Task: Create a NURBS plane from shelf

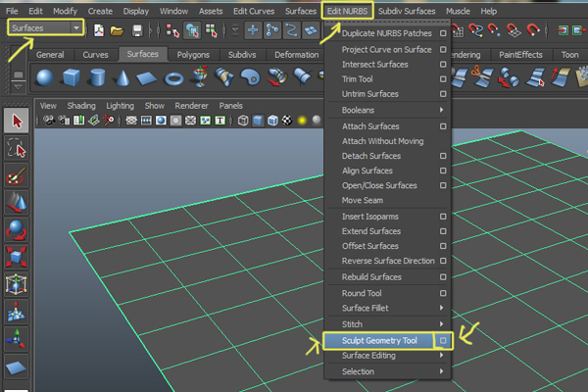Action: pyautogui.click(x=146, y=78)
